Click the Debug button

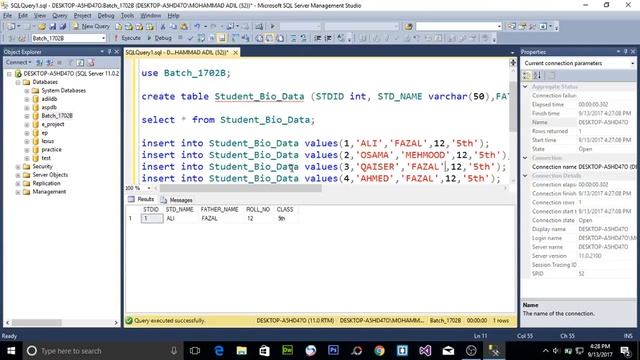[160, 38]
